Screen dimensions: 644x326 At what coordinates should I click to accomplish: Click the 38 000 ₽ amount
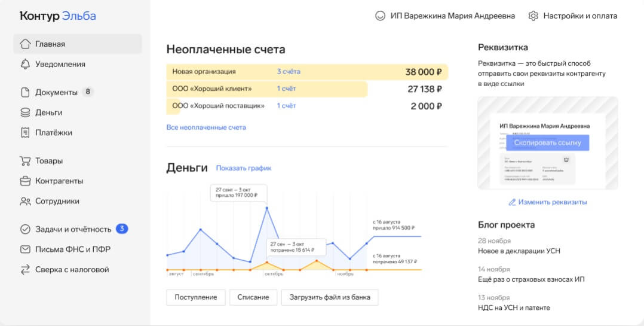[424, 72]
